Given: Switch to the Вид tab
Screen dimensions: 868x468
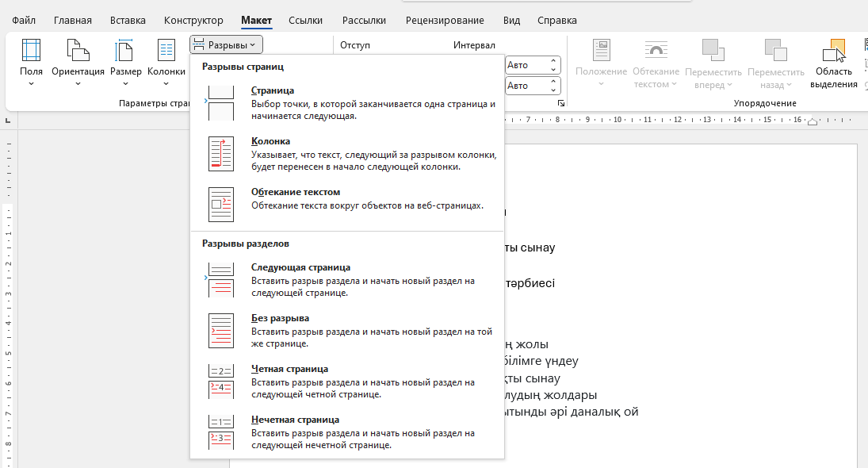Looking at the screenshot, I should pos(511,21).
